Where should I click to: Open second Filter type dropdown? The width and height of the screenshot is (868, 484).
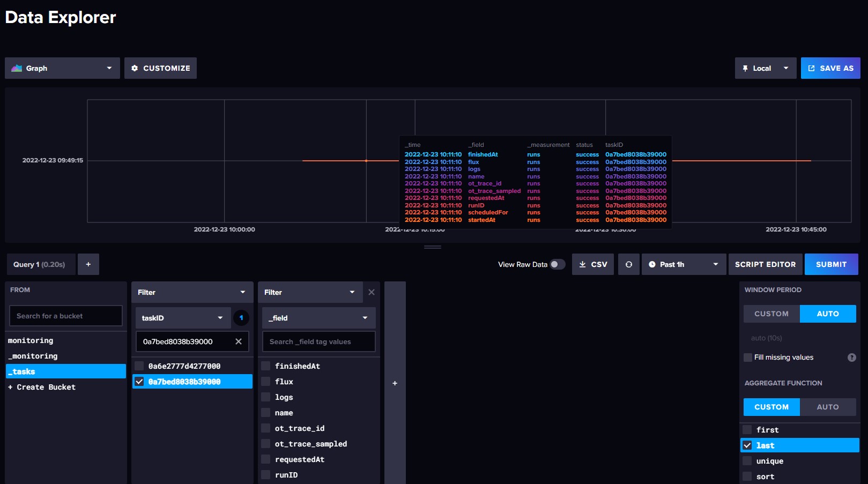[x=310, y=292]
